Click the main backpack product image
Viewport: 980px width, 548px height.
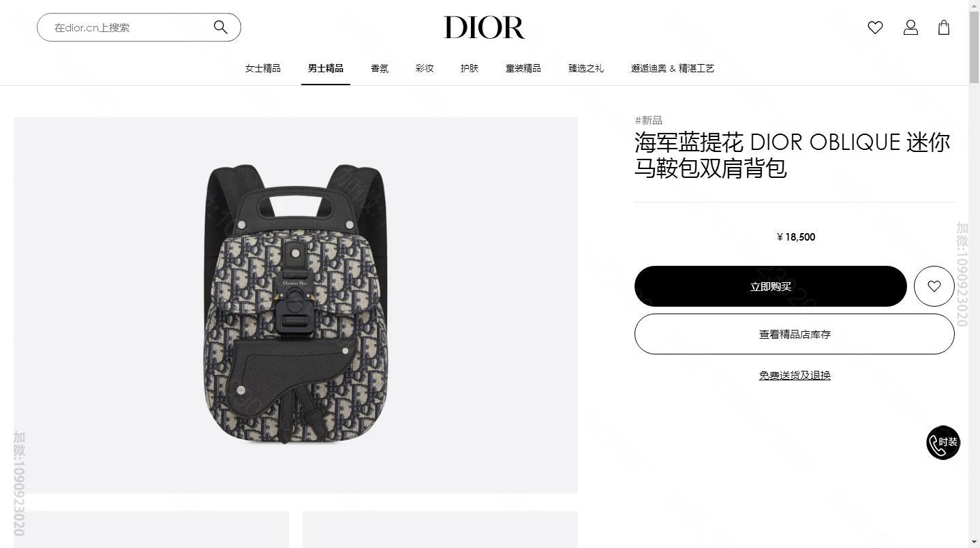point(296,305)
